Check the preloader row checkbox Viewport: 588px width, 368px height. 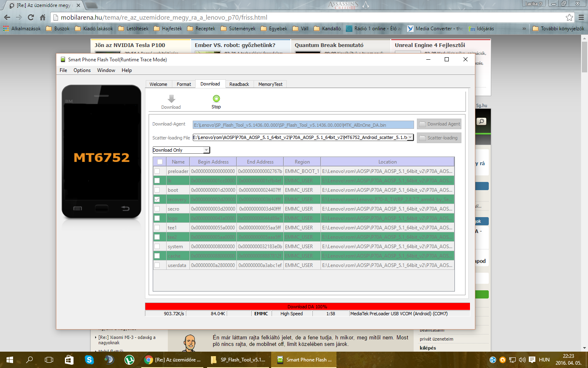pos(157,171)
